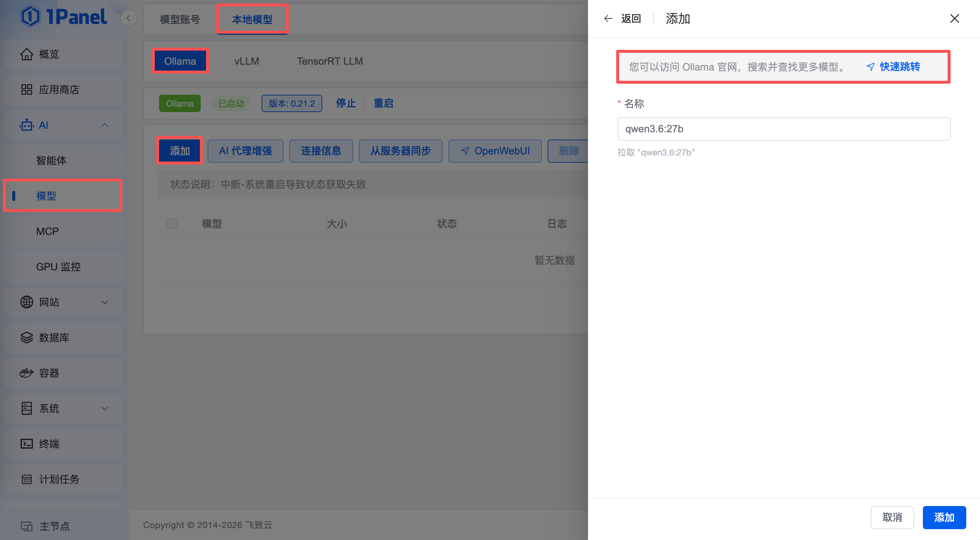This screenshot has width=980, height=540.
Task: Open 终端 in the sidebar
Action: pyautogui.click(x=64, y=443)
